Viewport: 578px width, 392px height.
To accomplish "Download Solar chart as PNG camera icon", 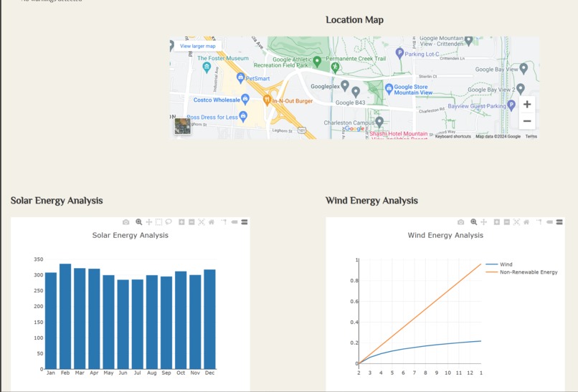I will [126, 222].
